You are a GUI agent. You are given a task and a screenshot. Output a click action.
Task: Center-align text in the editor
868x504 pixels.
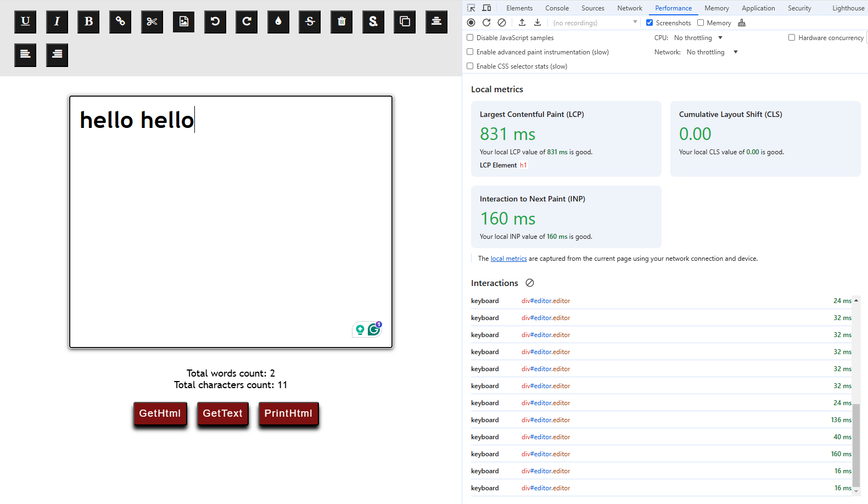point(436,22)
